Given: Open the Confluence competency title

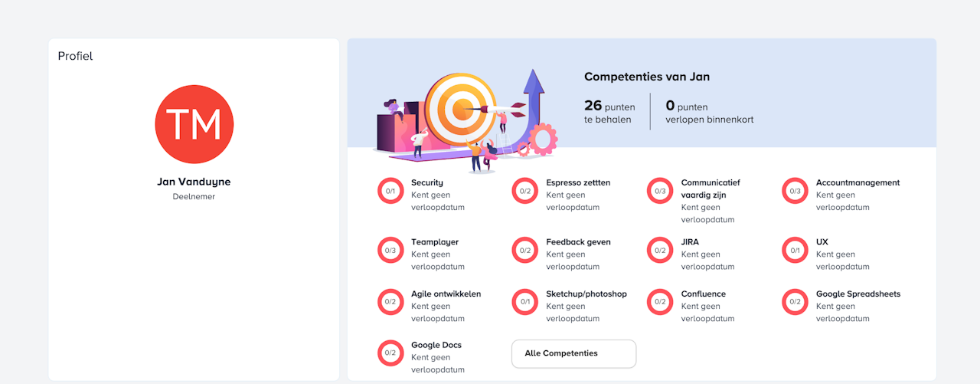Looking at the screenshot, I should pos(703,294).
